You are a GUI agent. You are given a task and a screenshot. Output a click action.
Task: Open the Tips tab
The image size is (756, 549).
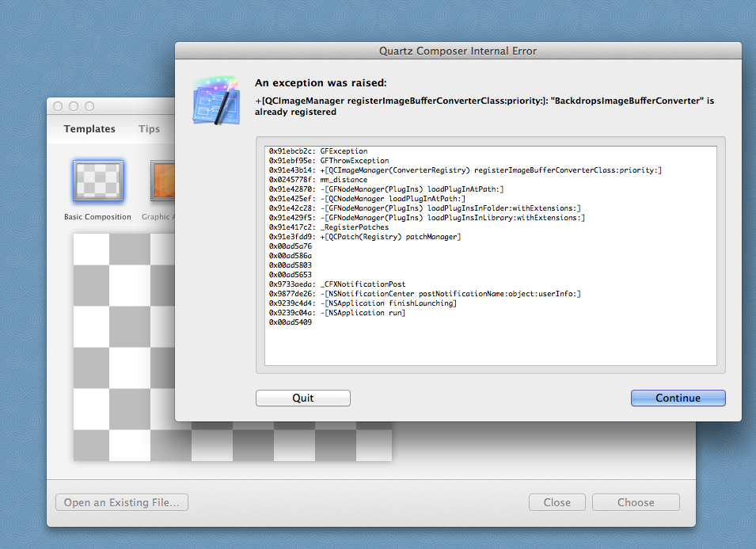[x=149, y=129]
